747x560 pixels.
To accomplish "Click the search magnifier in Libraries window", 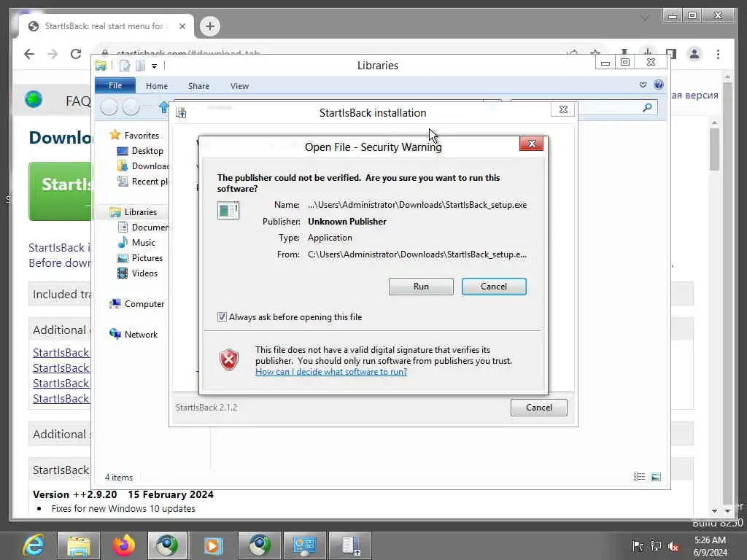I will coord(647,108).
